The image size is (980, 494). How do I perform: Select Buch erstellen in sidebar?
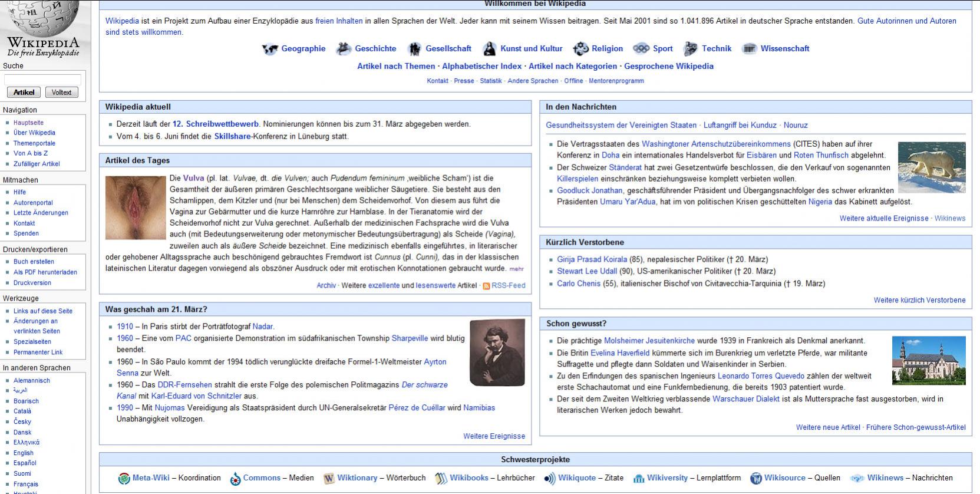(34, 262)
